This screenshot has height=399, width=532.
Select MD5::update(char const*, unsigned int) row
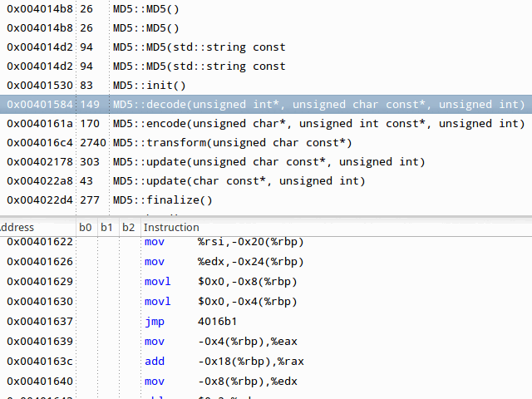(266, 181)
